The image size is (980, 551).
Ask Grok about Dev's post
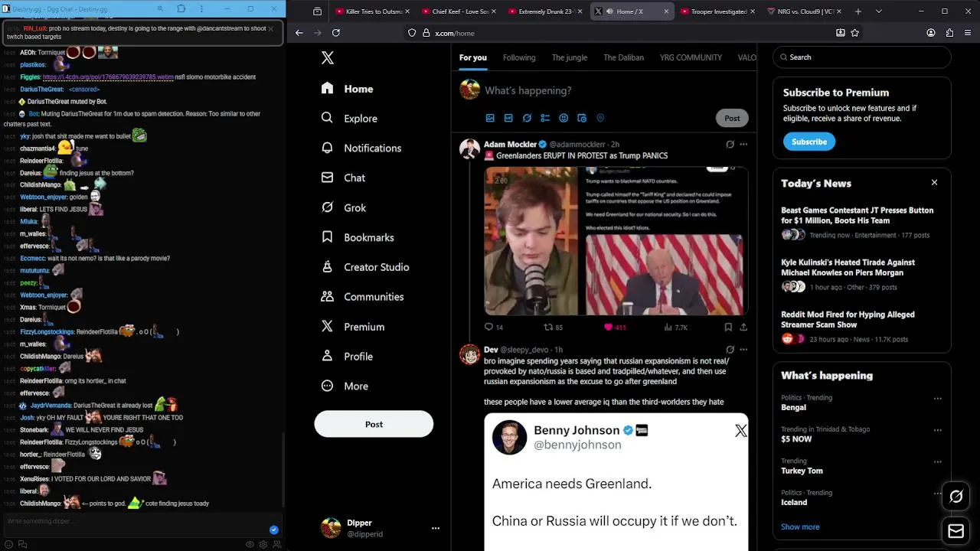pos(730,350)
